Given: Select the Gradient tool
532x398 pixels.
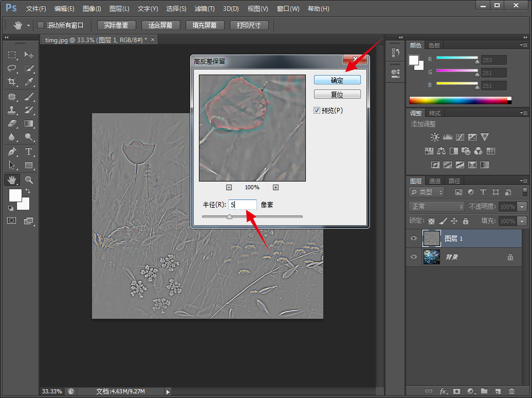Looking at the screenshot, I should click(x=29, y=123).
